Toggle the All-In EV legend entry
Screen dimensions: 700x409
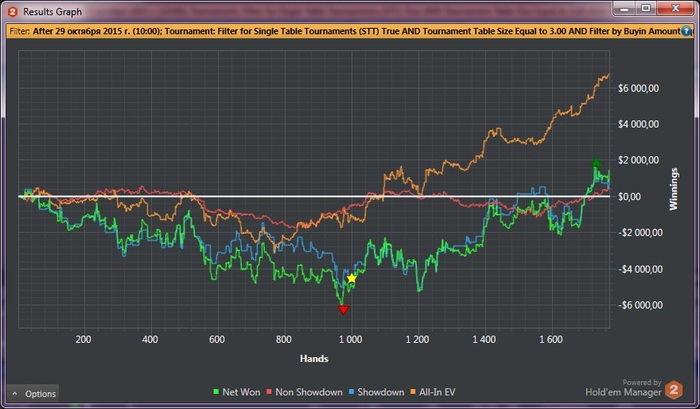click(433, 392)
